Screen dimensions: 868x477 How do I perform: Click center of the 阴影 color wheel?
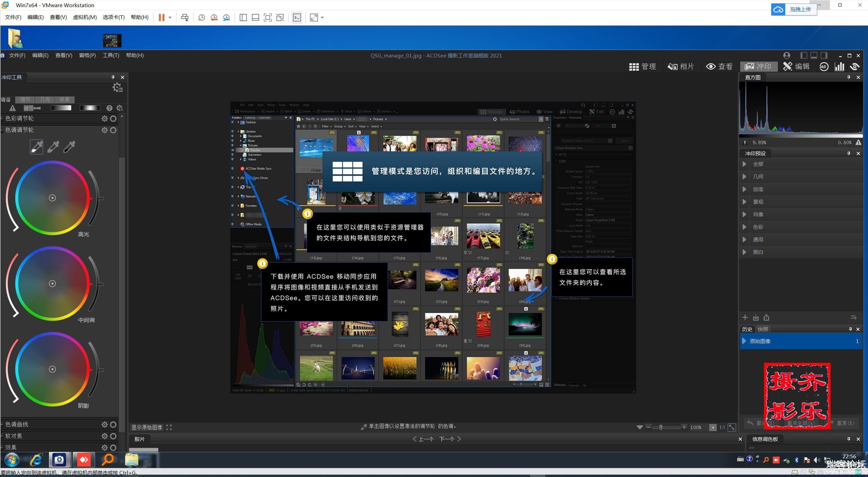52,369
